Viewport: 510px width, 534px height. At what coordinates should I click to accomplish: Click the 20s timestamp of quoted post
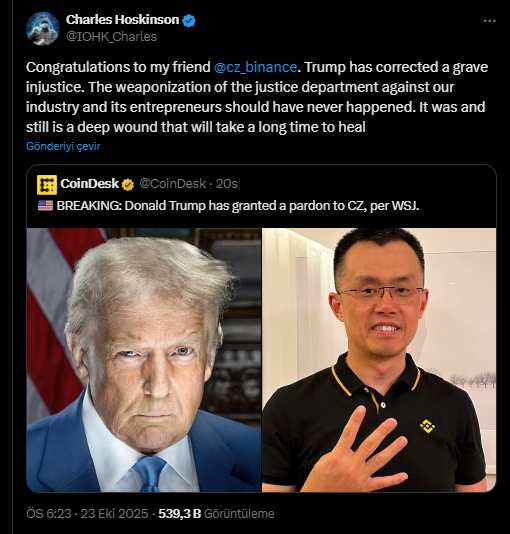pyautogui.click(x=227, y=184)
